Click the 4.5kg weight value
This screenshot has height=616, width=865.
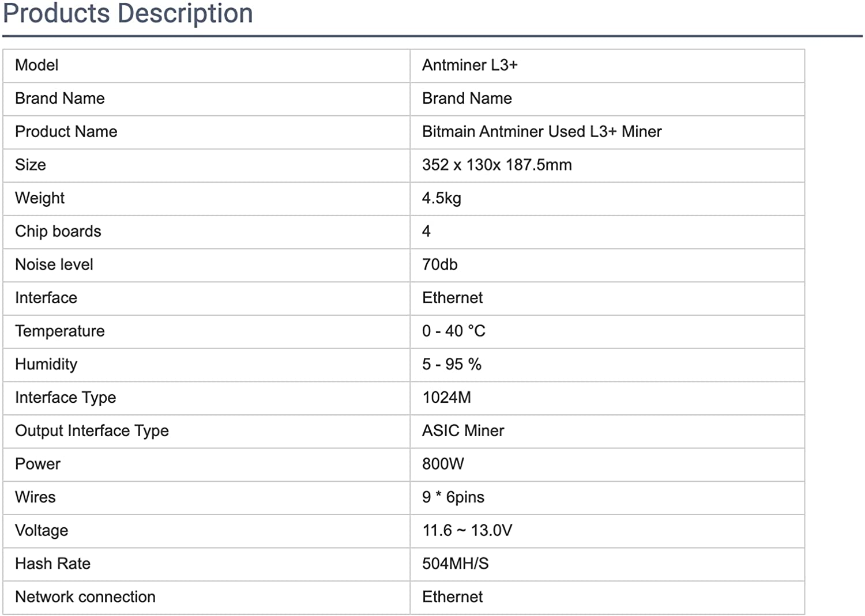click(x=441, y=198)
